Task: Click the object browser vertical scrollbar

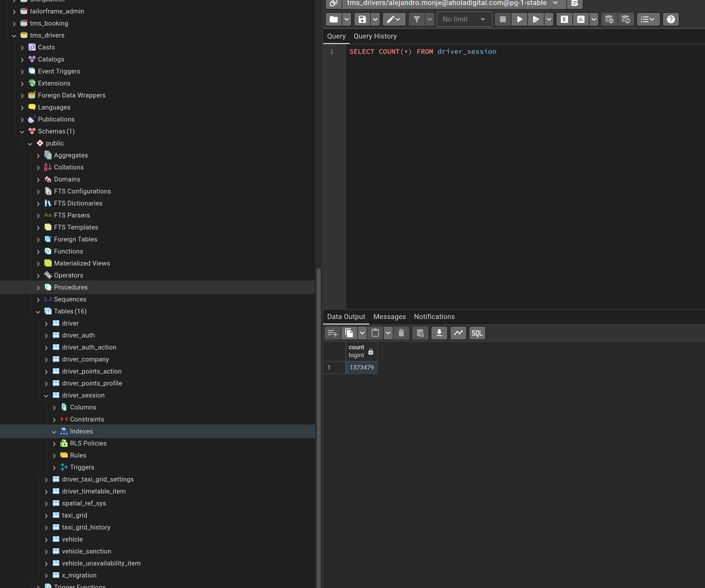Action: pyautogui.click(x=318, y=428)
